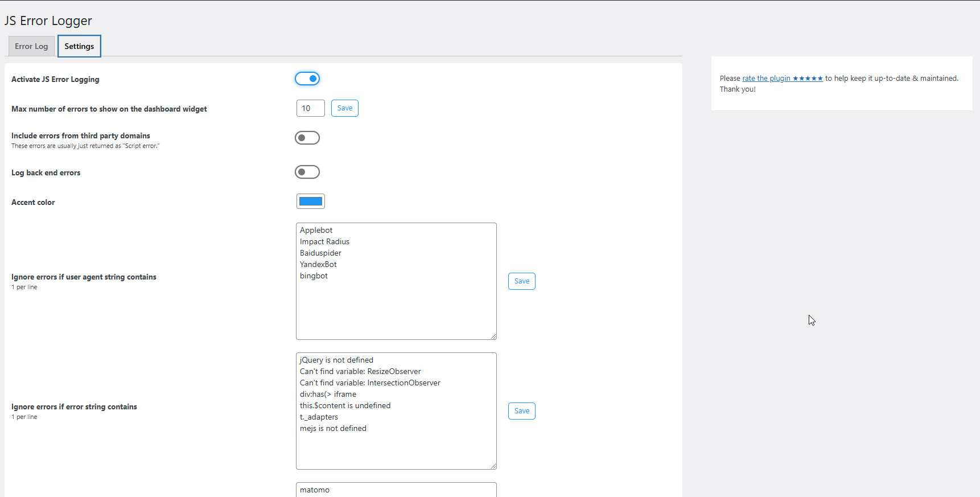Save the max number of errors

tap(345, 108)
